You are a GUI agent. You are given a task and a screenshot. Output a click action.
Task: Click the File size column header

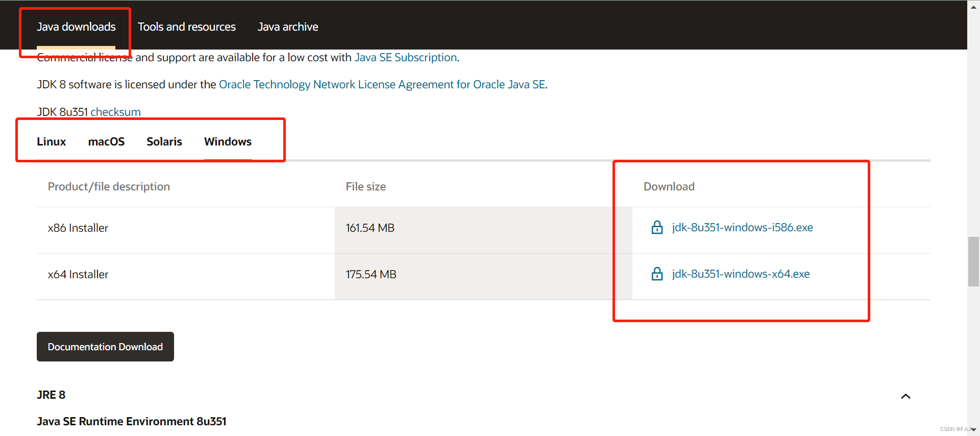[365, 186]
